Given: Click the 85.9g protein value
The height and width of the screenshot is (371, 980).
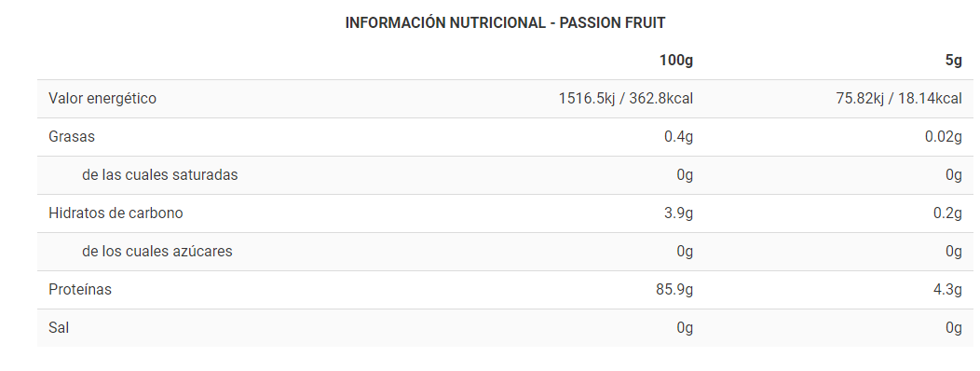Looking at the screenshot, I should pyautogui.click(x=675, y=289).
